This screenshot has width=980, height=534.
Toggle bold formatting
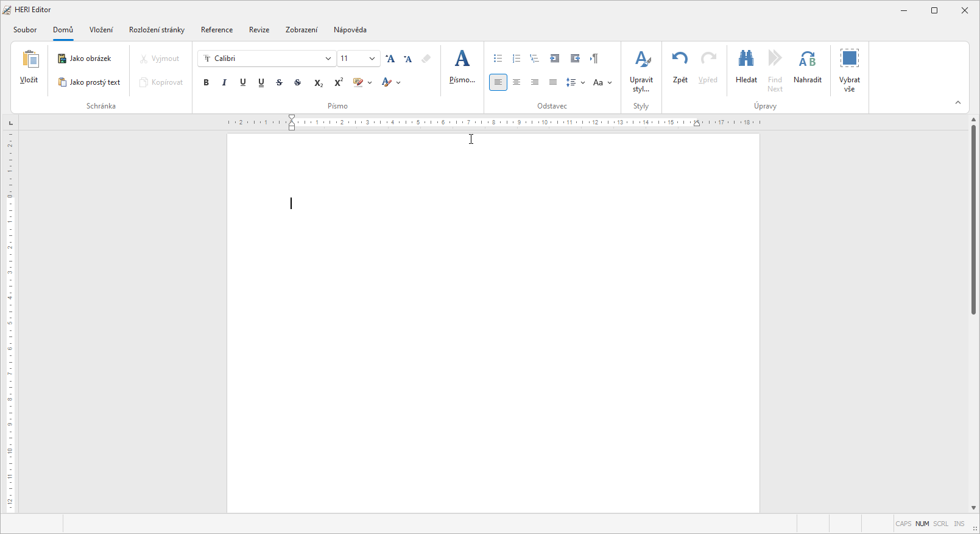(x=206, y=82)
